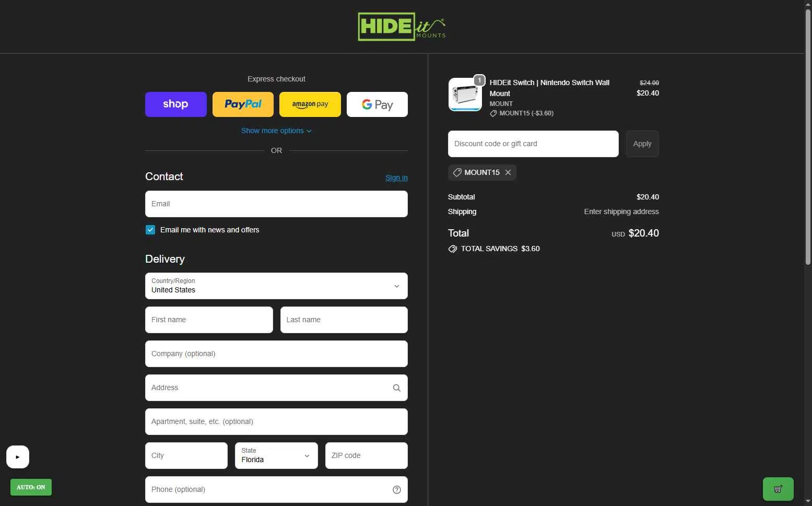812x506 pixels.
Task: Focus the ZIP code field
Action: (x=366, y=455)
